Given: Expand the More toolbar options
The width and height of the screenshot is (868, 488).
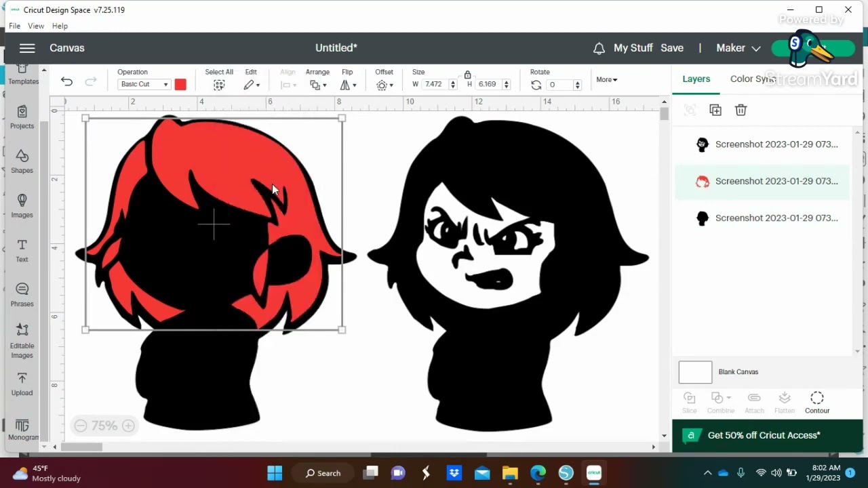Looking at the screenshot, I should pyautogui.click(x=607, y=80).
